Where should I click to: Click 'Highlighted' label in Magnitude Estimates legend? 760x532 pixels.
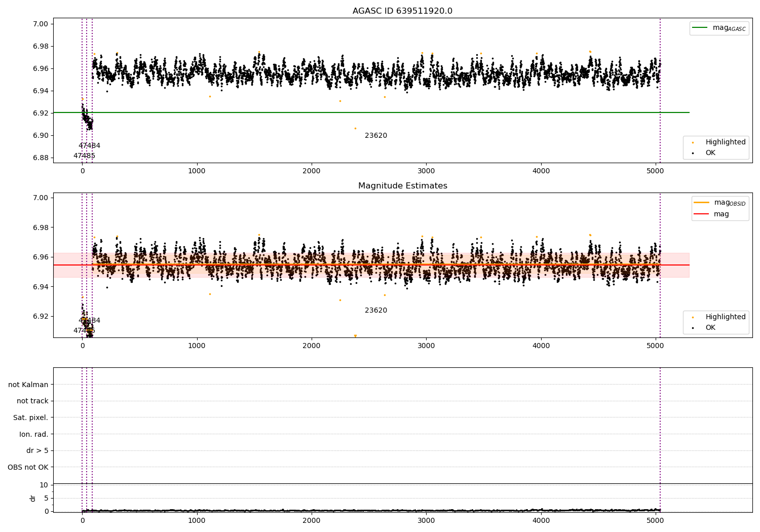[726, 317]
